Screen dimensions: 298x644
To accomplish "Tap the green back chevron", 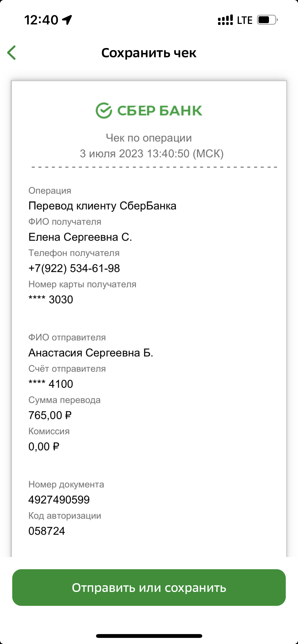I will (x=11, y=53).
